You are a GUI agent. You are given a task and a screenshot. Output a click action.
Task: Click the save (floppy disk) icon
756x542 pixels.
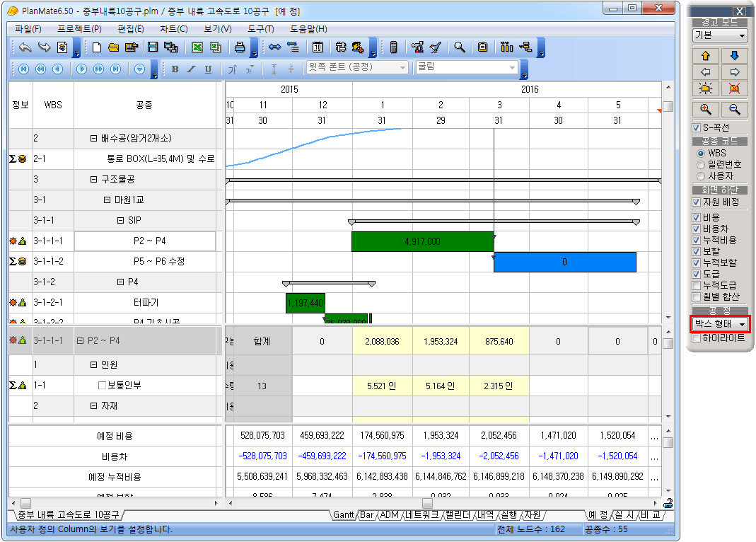(152, 47)
